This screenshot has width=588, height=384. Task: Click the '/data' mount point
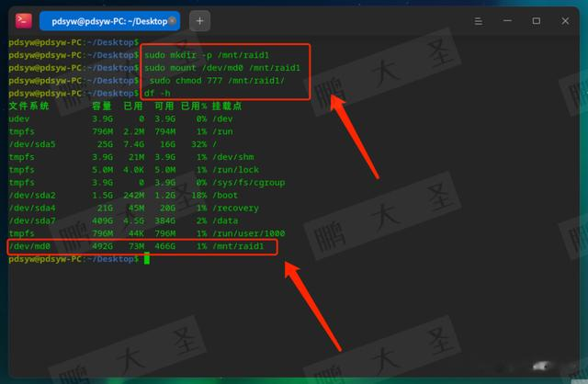(x=225, y=220)
